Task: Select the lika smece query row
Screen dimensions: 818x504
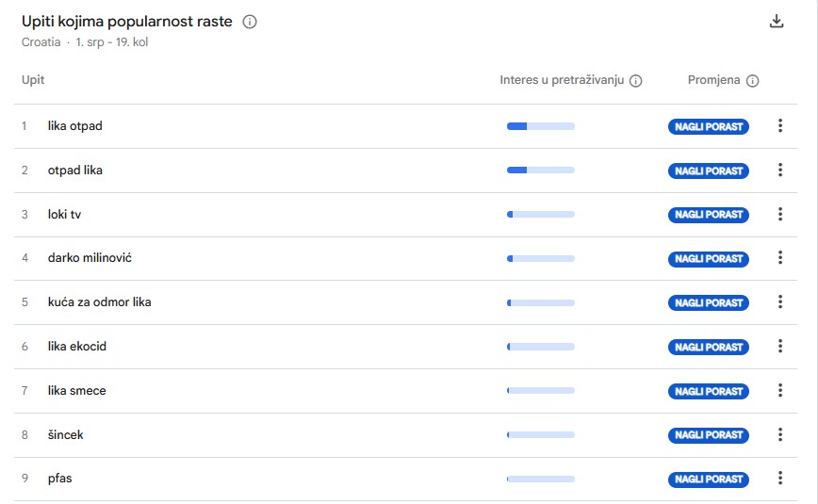Action: pyautogui.click(x=405, y=391)
